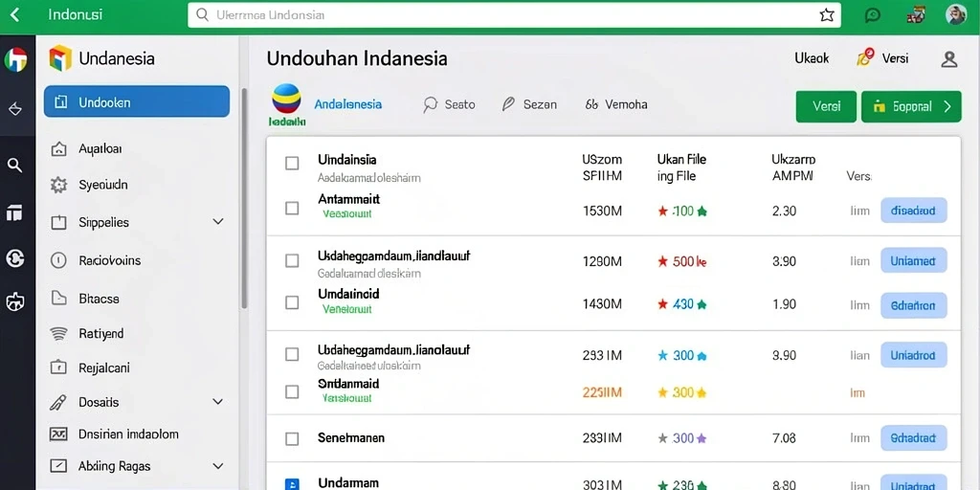Viewport: 980px width, 490px height.
Task: Click the Syeoudn gear icon
Action: [58, 185]
